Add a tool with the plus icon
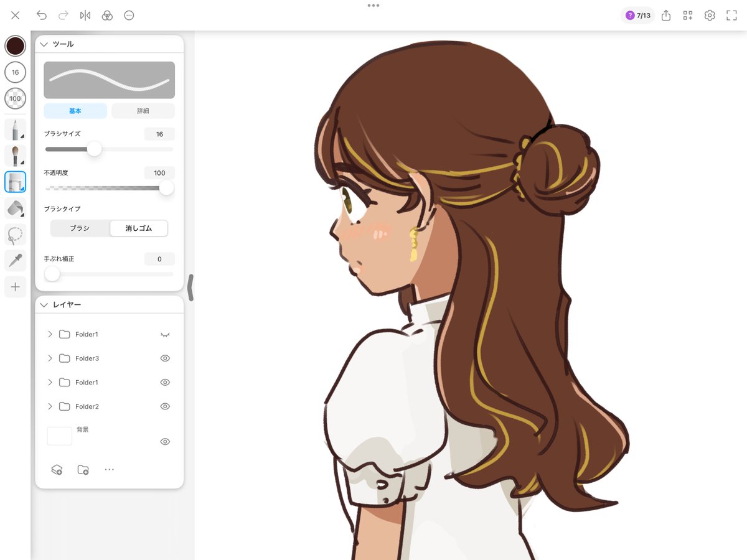The width and height of the screenshot is (747, 560). pyautogui.click(x=16, y=287)
